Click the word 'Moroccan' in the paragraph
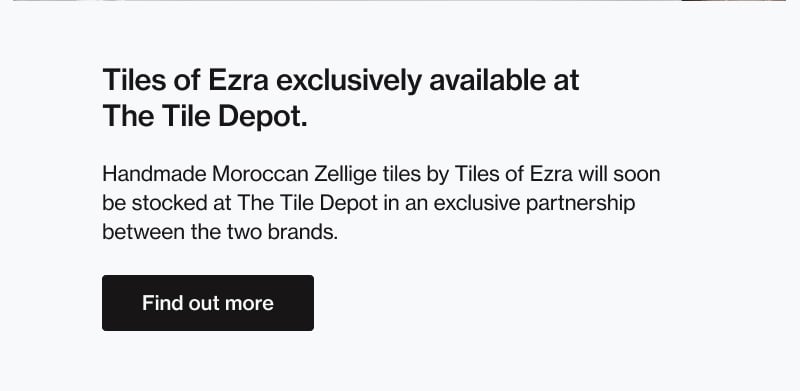Viewport: 800px width, 391px height. coord(260,175)
